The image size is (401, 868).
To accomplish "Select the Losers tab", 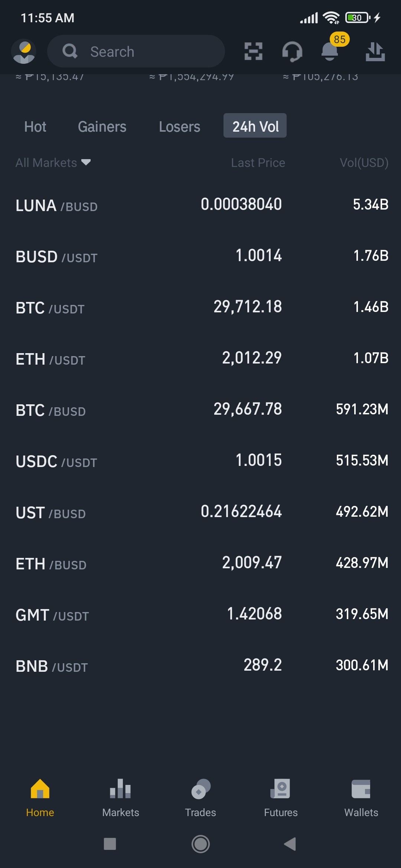I will click(180, 126).
